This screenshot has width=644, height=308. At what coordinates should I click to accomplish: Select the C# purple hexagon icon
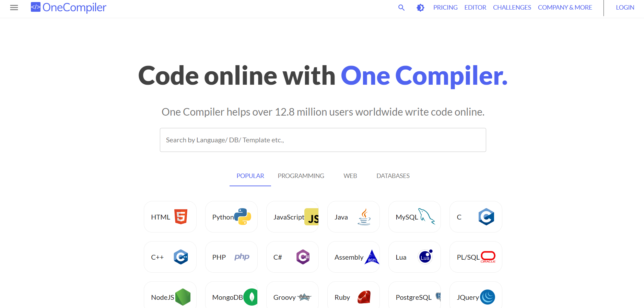pos(303,257)
